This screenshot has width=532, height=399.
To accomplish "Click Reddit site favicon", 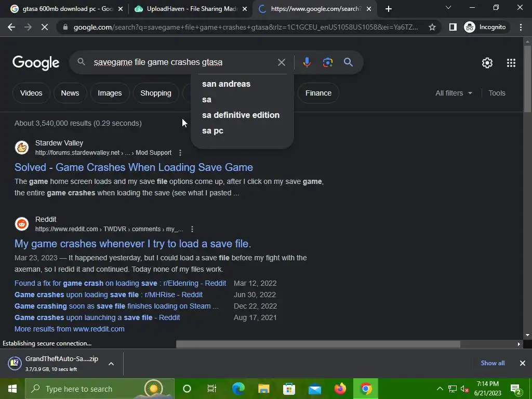I will [x=22, y=224].
